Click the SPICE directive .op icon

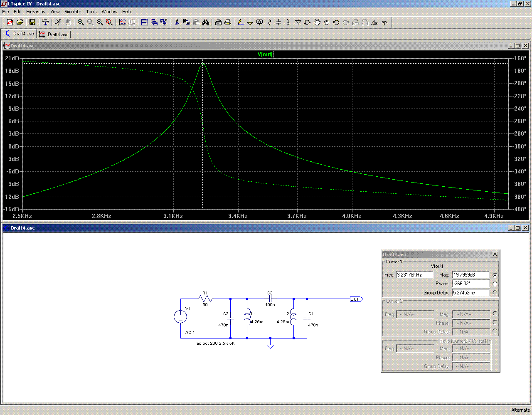[x=384, y=22]
